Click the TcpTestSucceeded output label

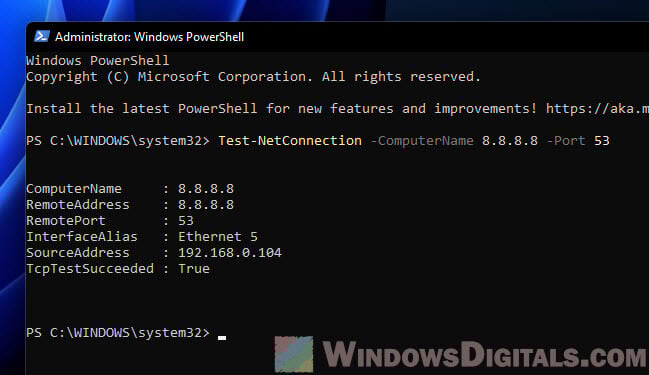90,269
